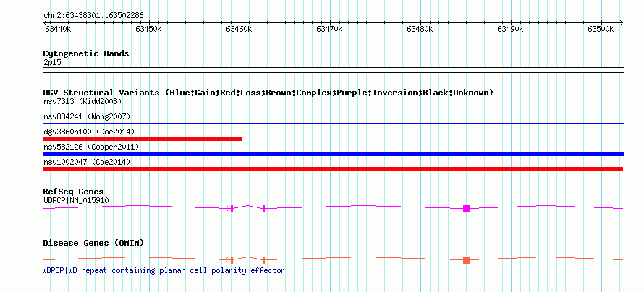Click the large orange OMIM exon block

[x=466, y=260]
